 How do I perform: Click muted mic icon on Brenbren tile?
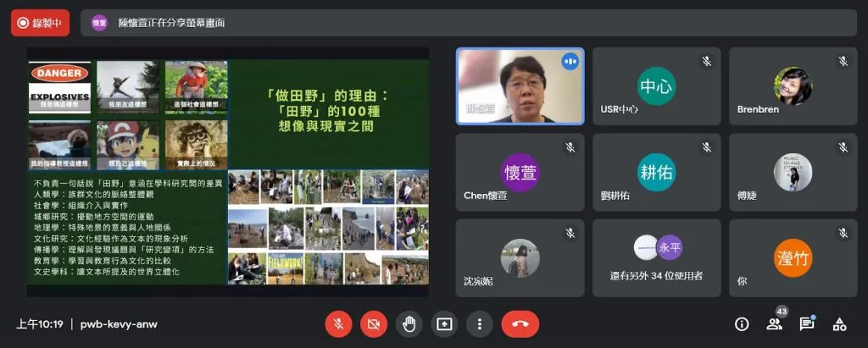coord(843,61)
